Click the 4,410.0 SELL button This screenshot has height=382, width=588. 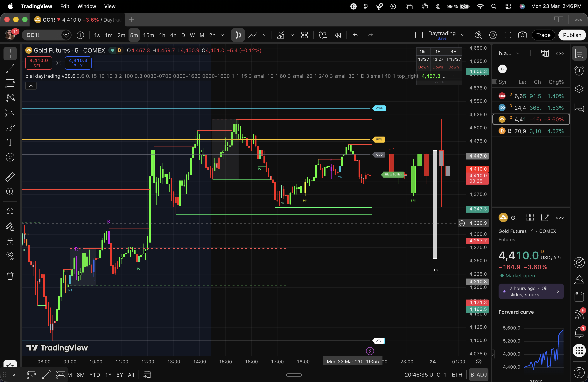pos(38,63)
